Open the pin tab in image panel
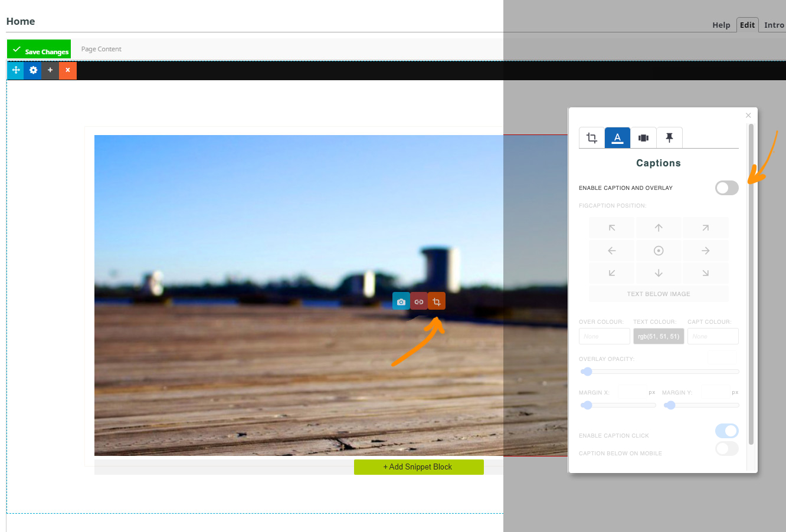This screenshot has height=532, width=786. 669,138
